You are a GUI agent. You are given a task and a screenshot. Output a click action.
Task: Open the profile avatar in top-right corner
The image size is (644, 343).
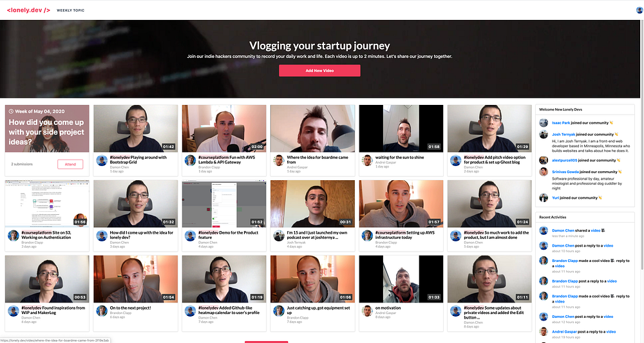639,10
